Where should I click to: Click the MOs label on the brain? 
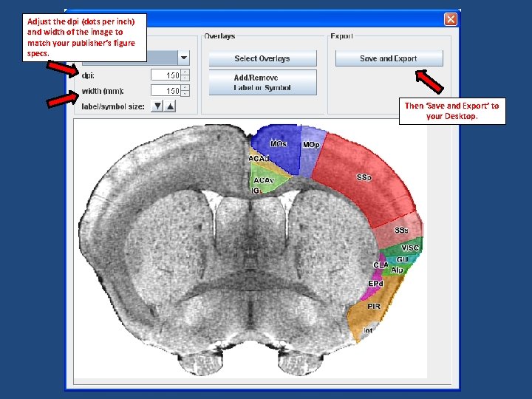pos(279,144)
